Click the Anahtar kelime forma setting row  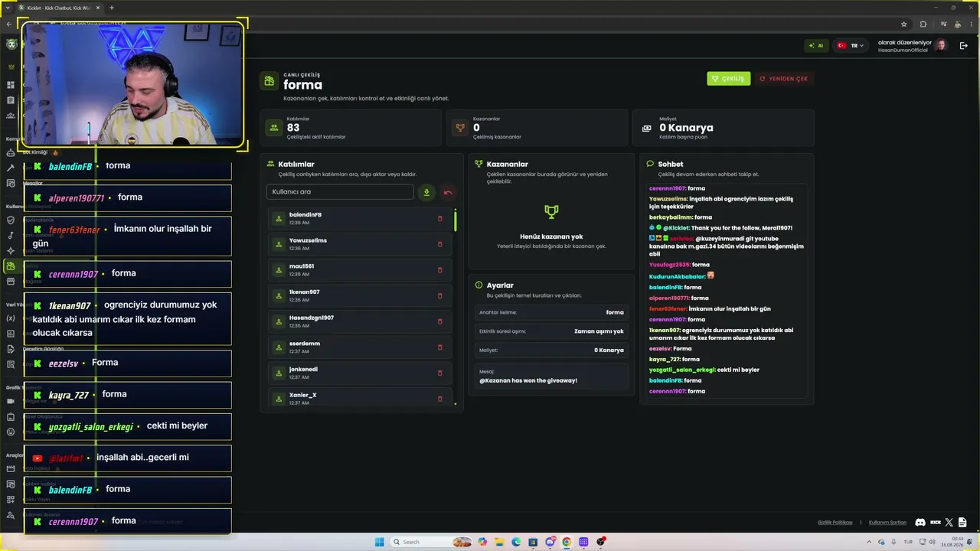point(551,312)
